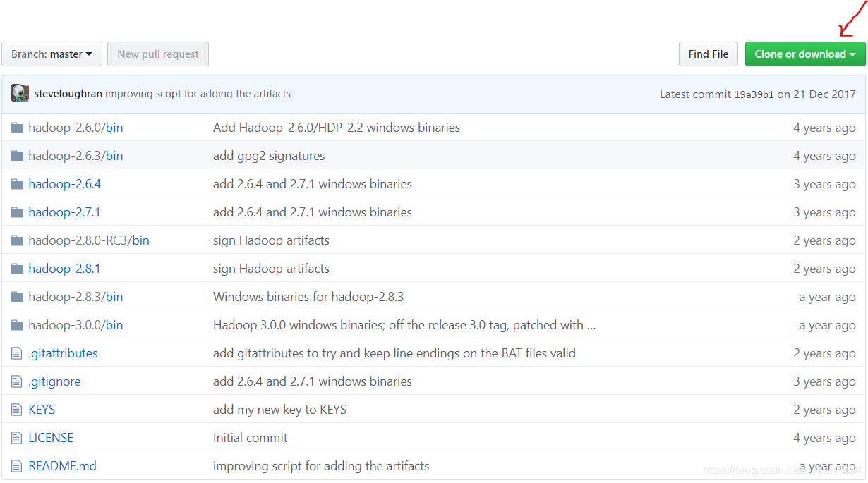The image size is (868, 483).
Task: Click the folder icon next to hadoop-2.7.1
Action: coord(17,212)
